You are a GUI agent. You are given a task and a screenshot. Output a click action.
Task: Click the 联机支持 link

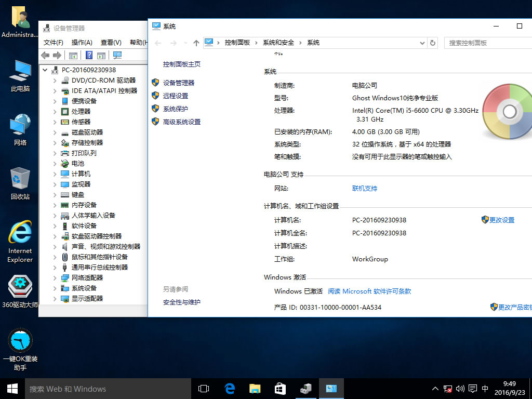[x=364, y=188]
